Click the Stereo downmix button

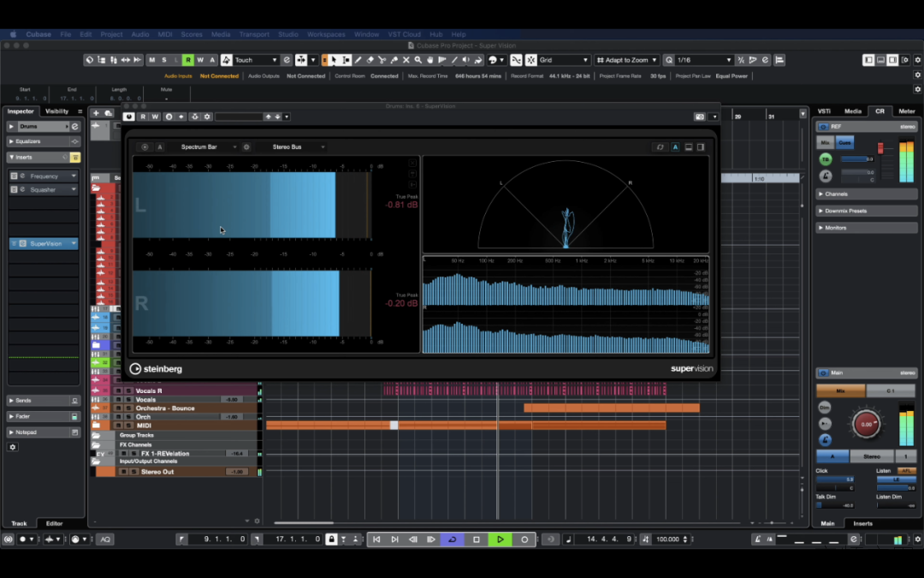click(x=872, y=456)
